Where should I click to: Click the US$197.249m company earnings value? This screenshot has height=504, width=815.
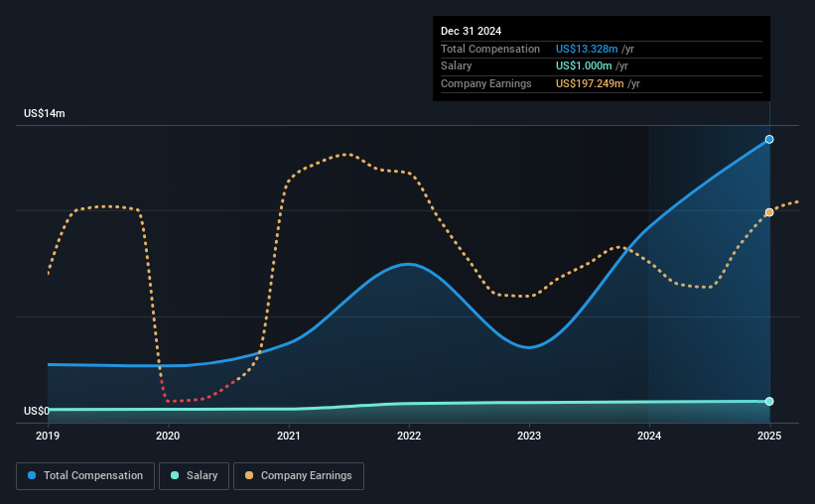(590, 83)
